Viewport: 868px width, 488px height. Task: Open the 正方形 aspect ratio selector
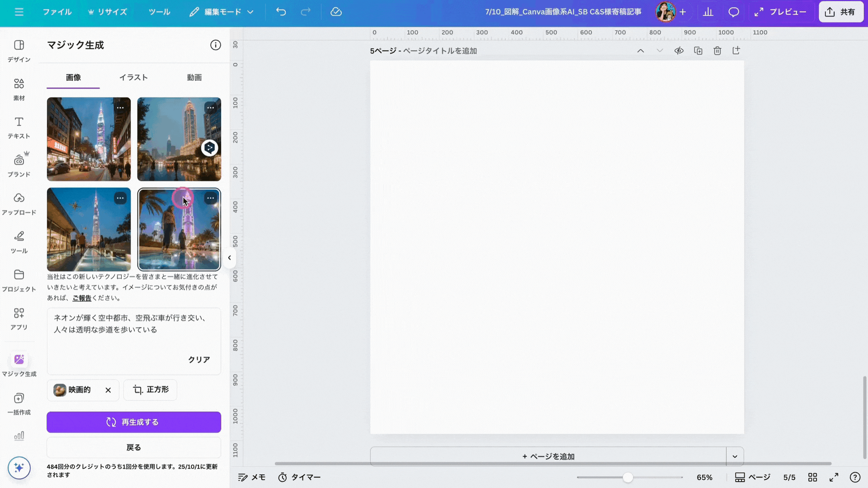coord(151,389)
